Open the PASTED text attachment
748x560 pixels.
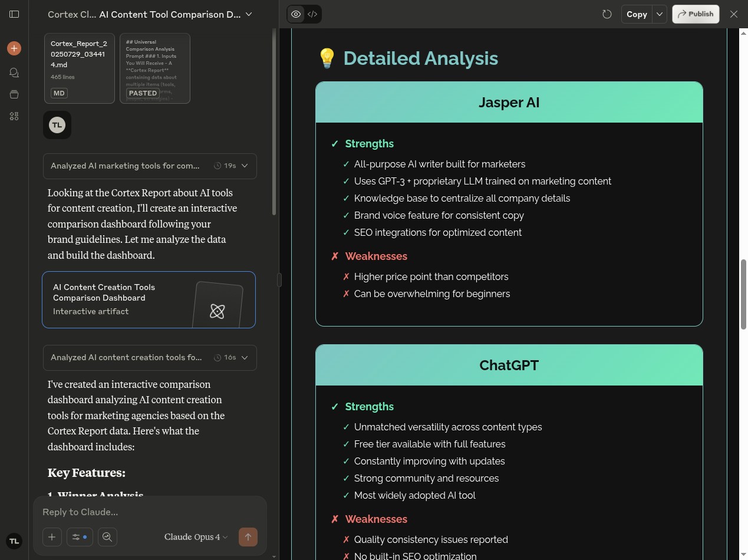155,68
